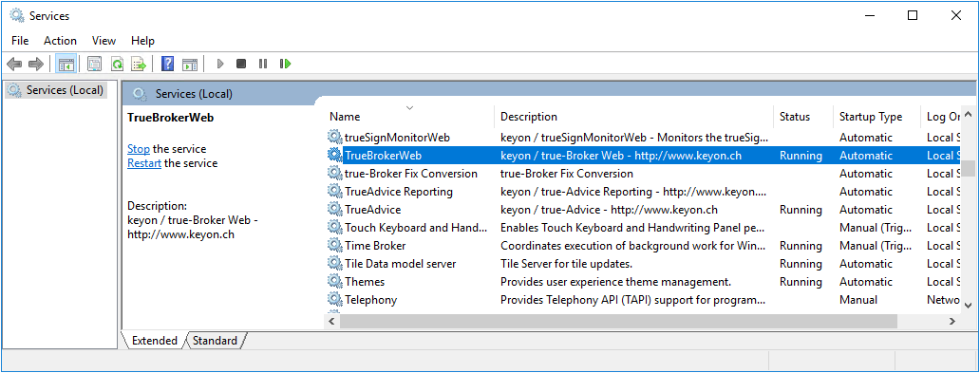Open the View menu

104,41
